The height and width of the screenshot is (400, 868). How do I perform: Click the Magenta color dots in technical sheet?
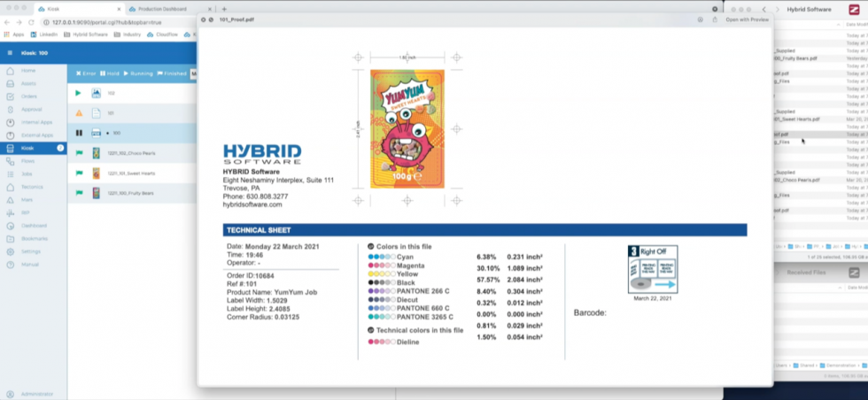coord(382,265)
